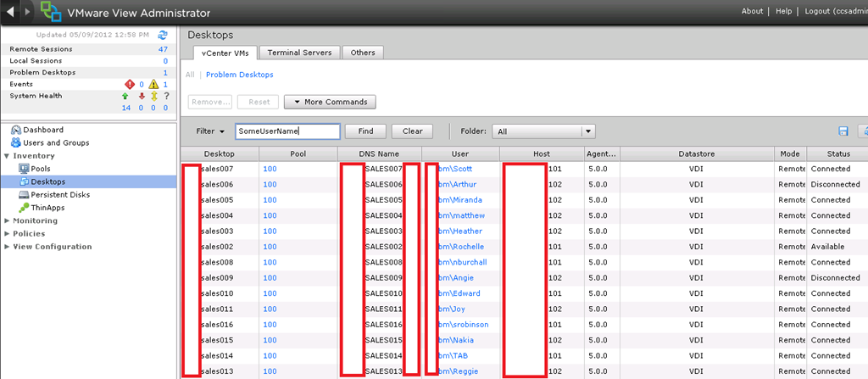Viewport: 868px width, 379px height.
Task: Click the filter text input field
Action: coord(287,131)
